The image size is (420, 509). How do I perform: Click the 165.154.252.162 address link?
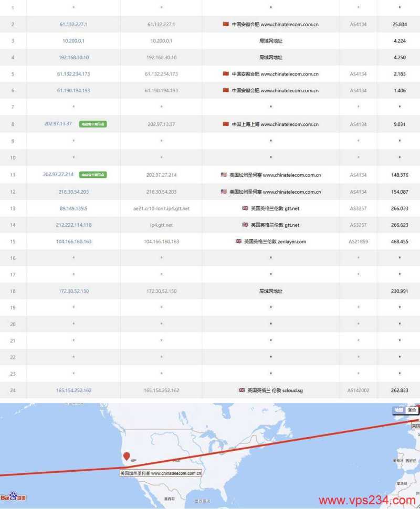click(73, 390)
